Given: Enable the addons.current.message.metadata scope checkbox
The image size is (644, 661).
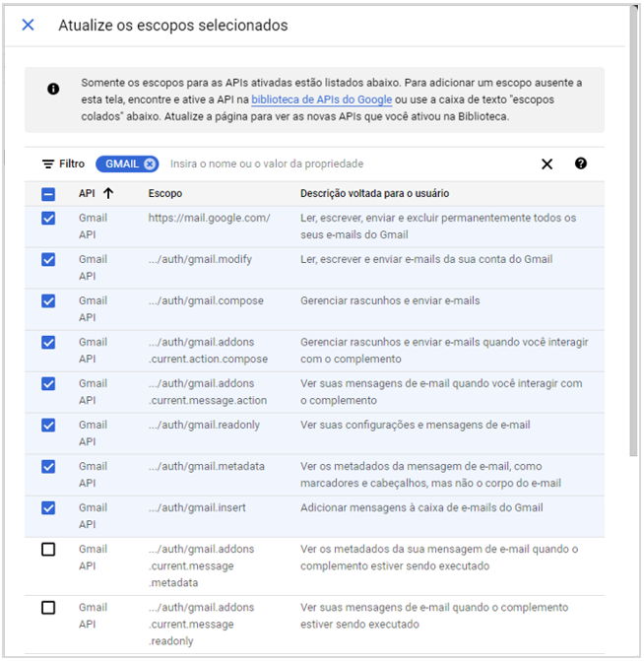Looking at the screenshot, I should [48, 550].
